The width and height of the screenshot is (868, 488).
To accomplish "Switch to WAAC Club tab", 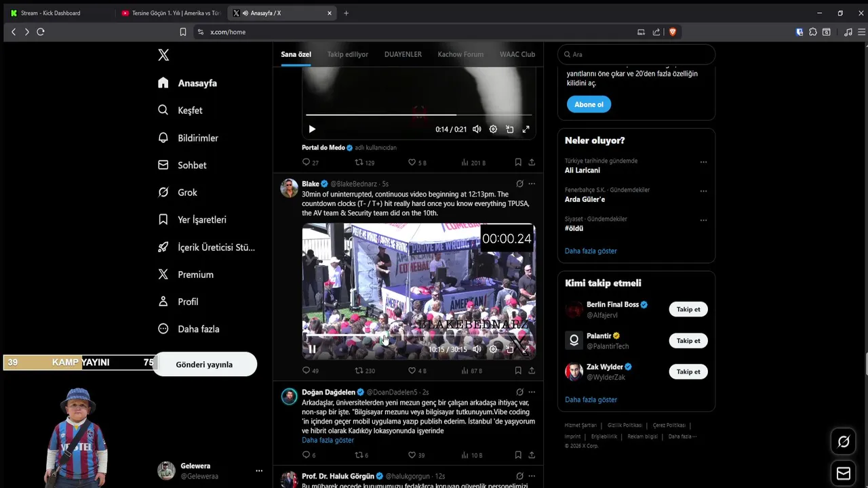I will click(517, 54).
